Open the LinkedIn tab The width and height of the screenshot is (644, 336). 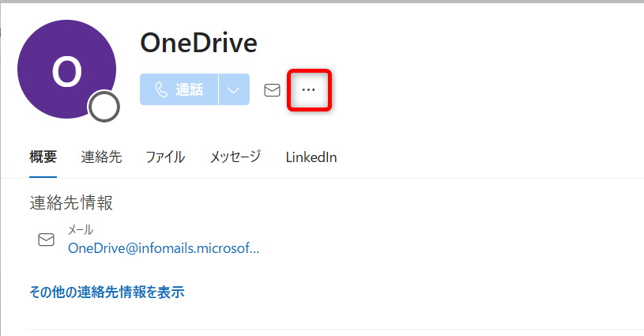click(311, 157)
